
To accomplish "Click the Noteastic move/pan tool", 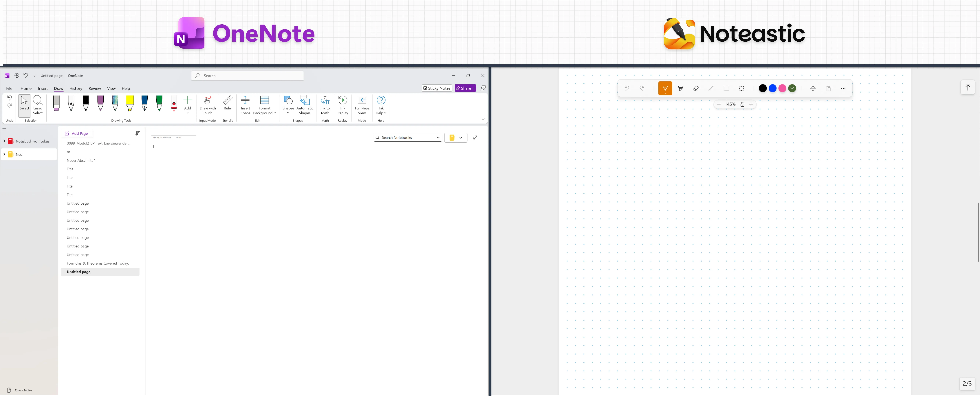I will [813, 88].
